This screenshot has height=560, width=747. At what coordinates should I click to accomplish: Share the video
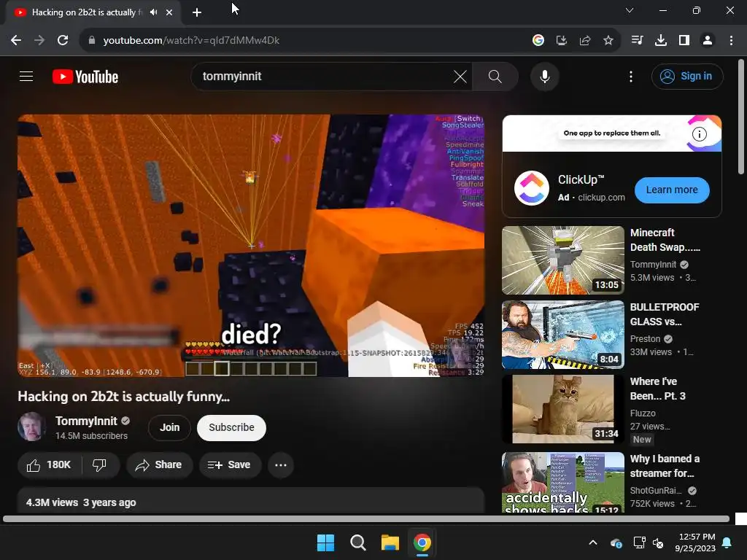159,464
